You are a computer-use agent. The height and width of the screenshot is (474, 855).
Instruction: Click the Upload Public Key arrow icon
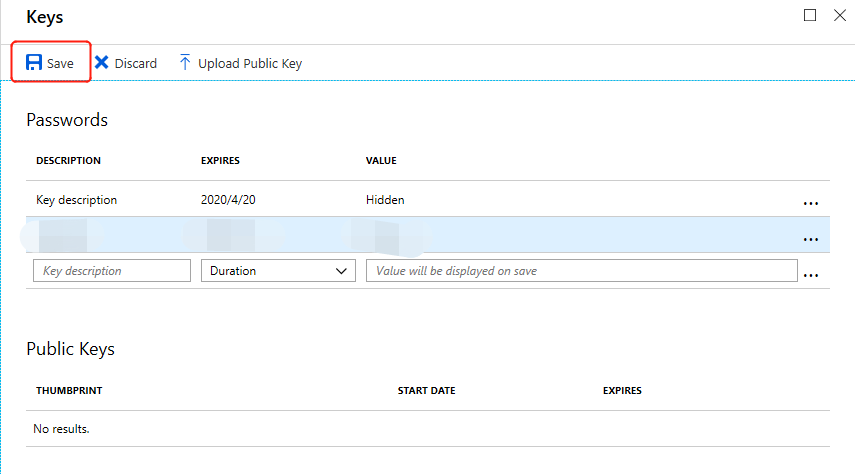tap(185, 63)
